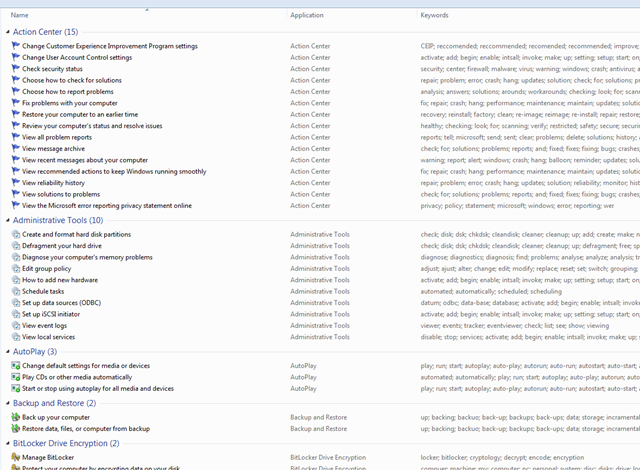Collapse the BitLocker Drive Encryption (2) group
This screenshot has height=470, width=640.
(x=8, y=443)
